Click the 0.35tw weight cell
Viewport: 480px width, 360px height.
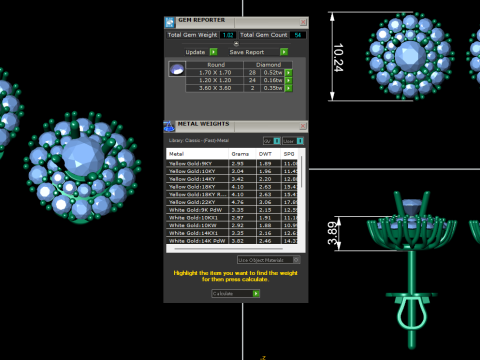[x=273, y=88]
